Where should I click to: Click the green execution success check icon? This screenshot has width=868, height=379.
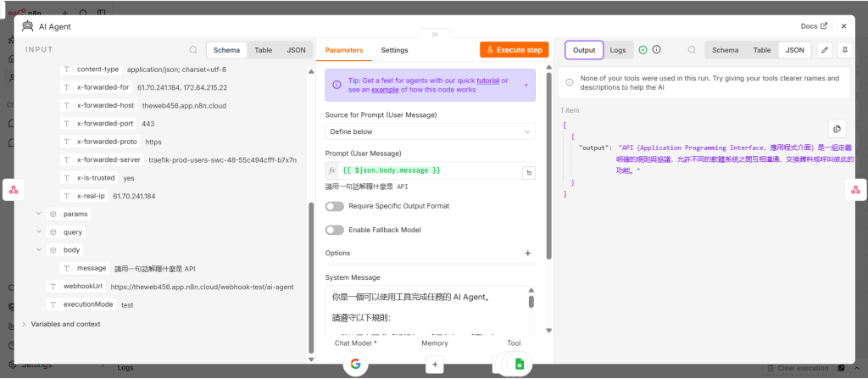(643, 50)
